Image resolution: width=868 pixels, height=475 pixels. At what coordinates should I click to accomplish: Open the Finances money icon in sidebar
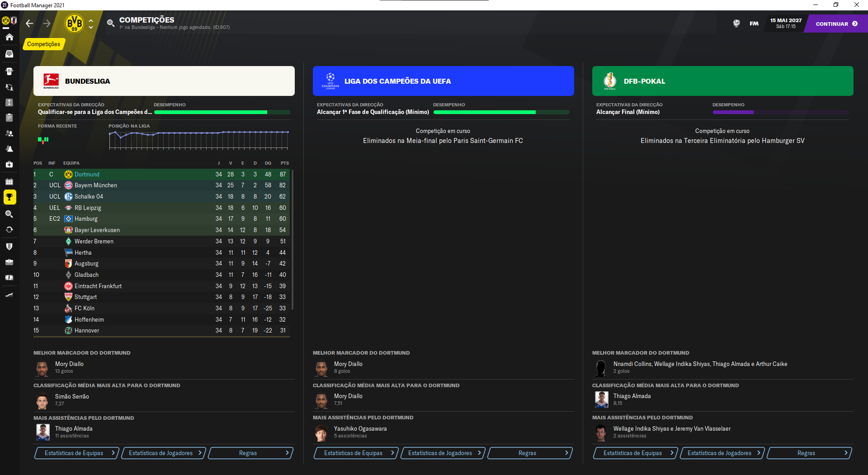coord(9,278)
